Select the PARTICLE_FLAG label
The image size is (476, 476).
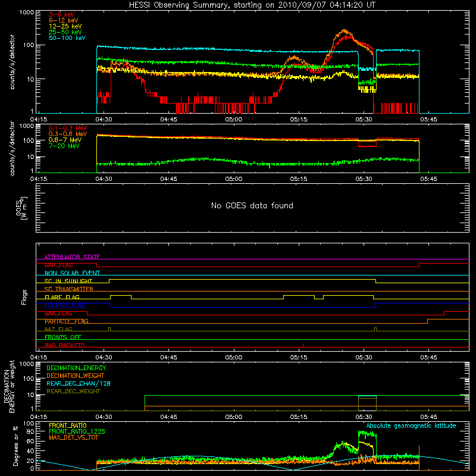67,321
